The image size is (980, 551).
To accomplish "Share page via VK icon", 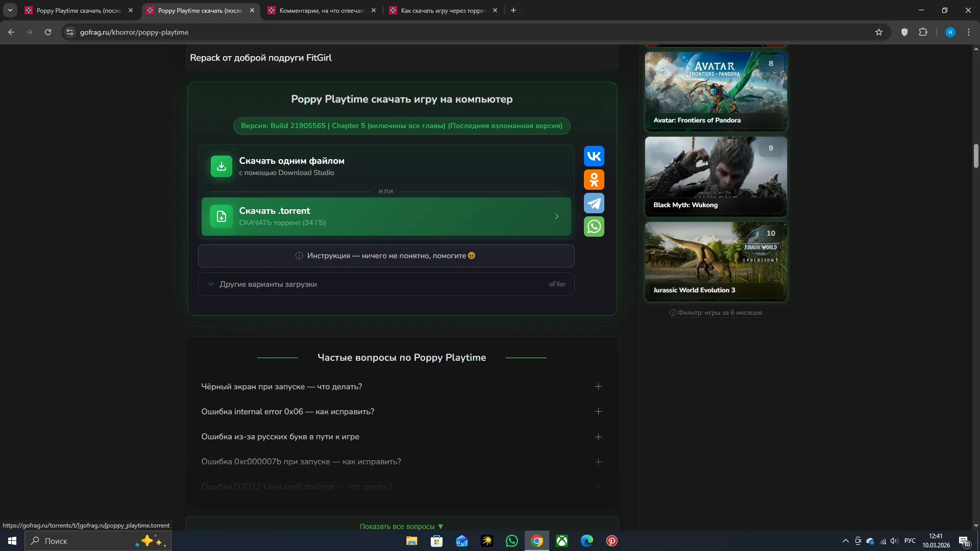I will [594, 156].
